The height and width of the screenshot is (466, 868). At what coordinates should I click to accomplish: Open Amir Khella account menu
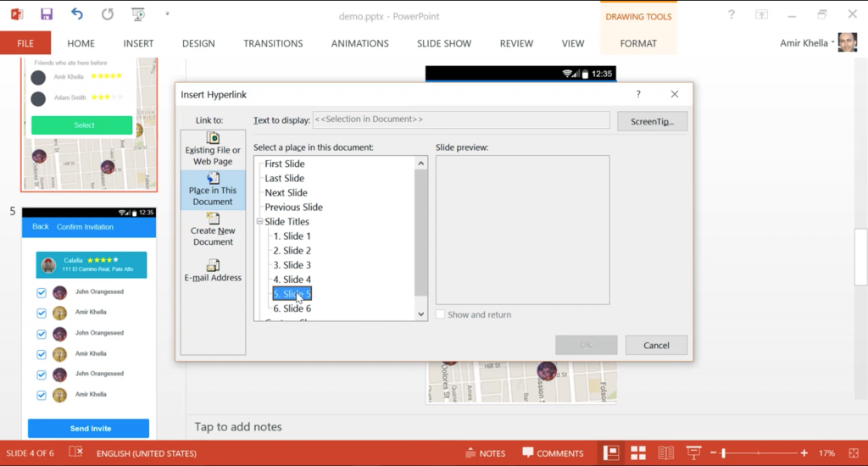[x=807, y=42]
